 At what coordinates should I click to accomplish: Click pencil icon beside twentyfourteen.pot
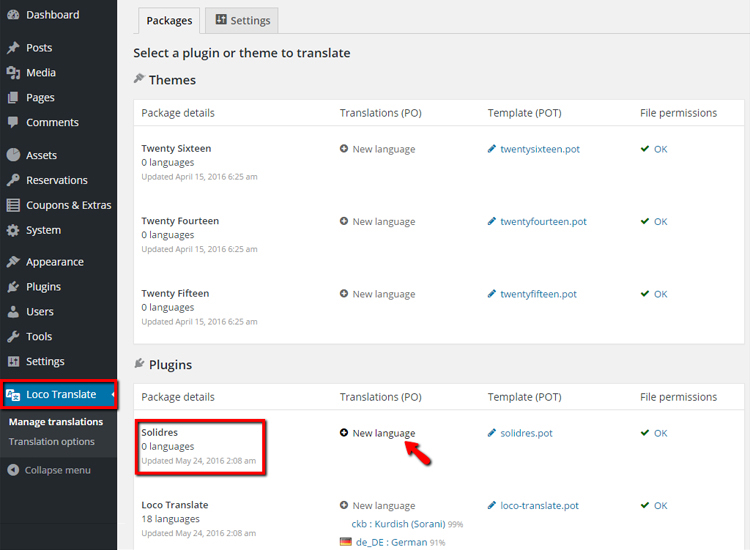click(x=491, y=221)
